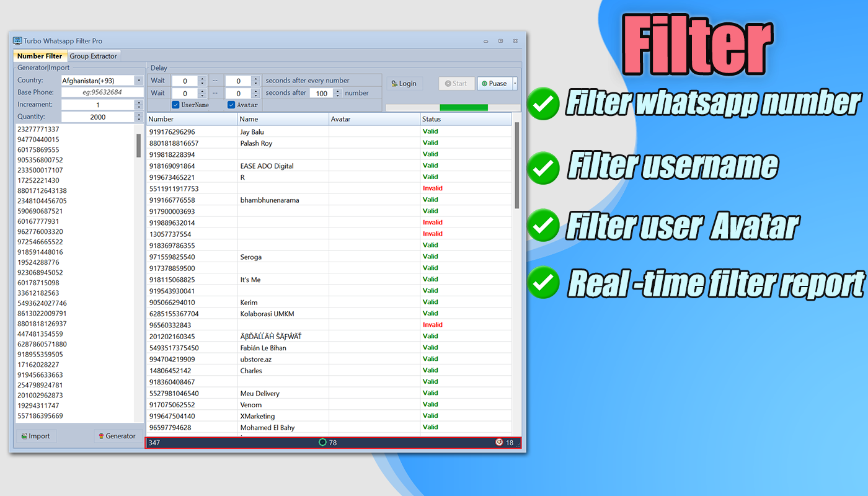The image size is (868, 496).
Task: Click the name Palash Roy
Action: coord(256,143)
